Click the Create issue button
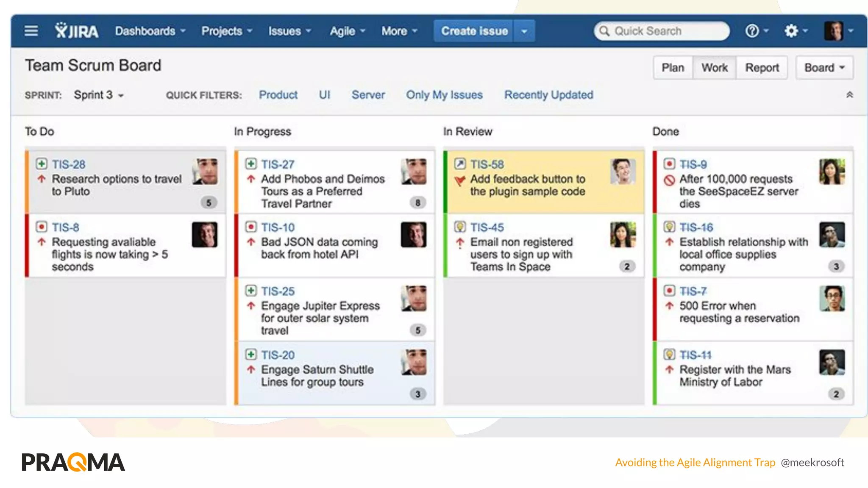868x488 pixels. point(474,31)
